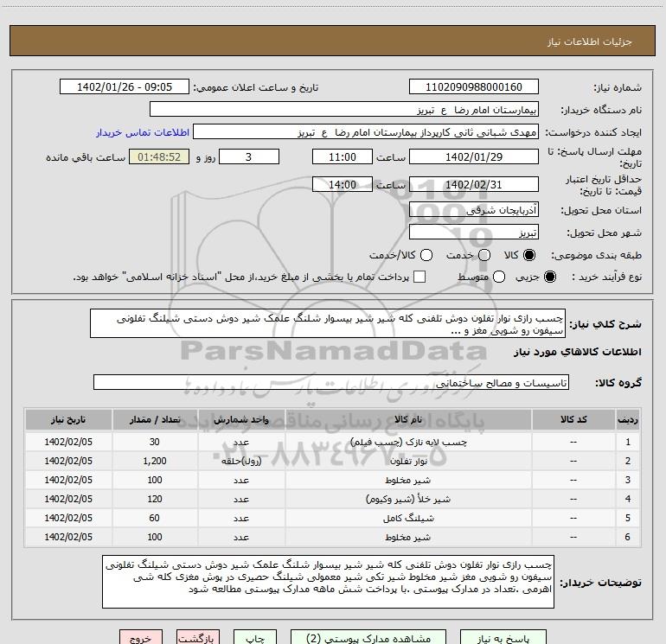Click the واحد شمارش column header
This screenshot has width=666, height=644.
pyautogui.click(x=241, y=419)
